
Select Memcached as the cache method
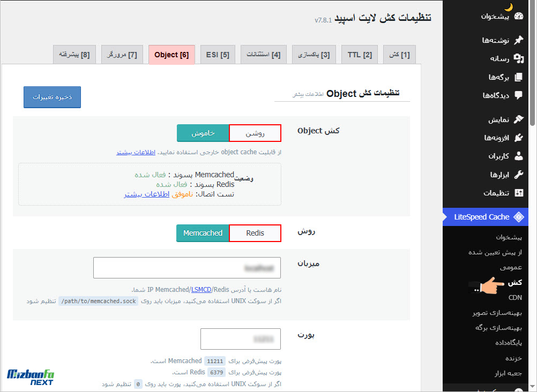coord(203,233)
